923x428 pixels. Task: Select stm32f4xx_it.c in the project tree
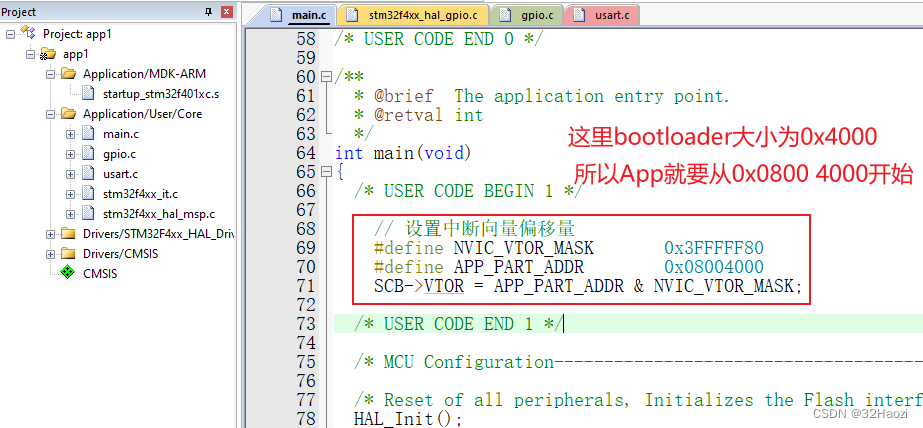click(x=139, y=194)
